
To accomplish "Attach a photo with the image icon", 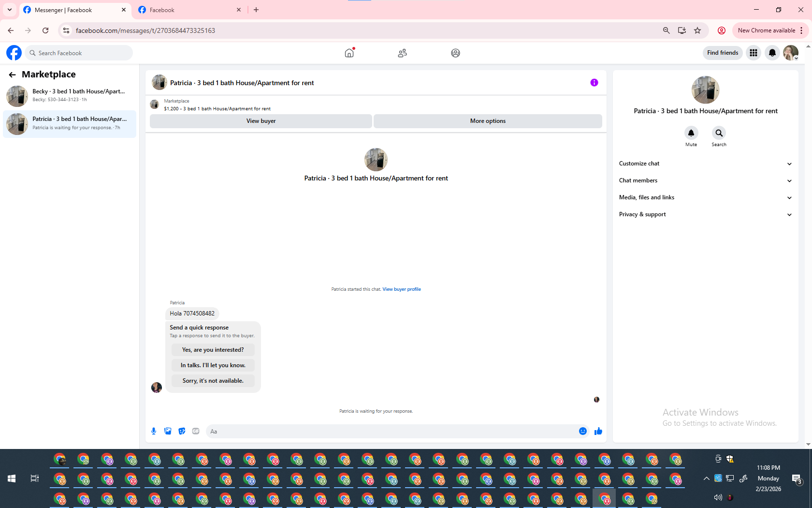I will [168, 431].
